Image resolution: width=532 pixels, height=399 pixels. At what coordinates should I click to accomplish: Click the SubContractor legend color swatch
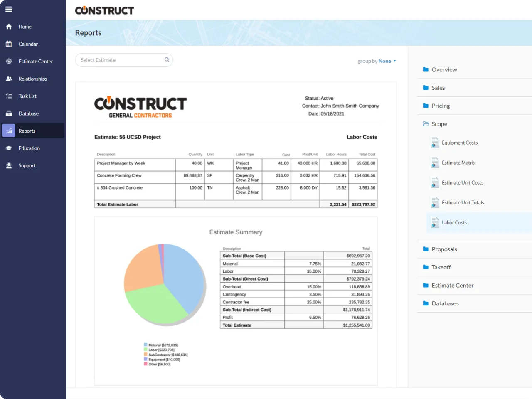pos(145,355)
